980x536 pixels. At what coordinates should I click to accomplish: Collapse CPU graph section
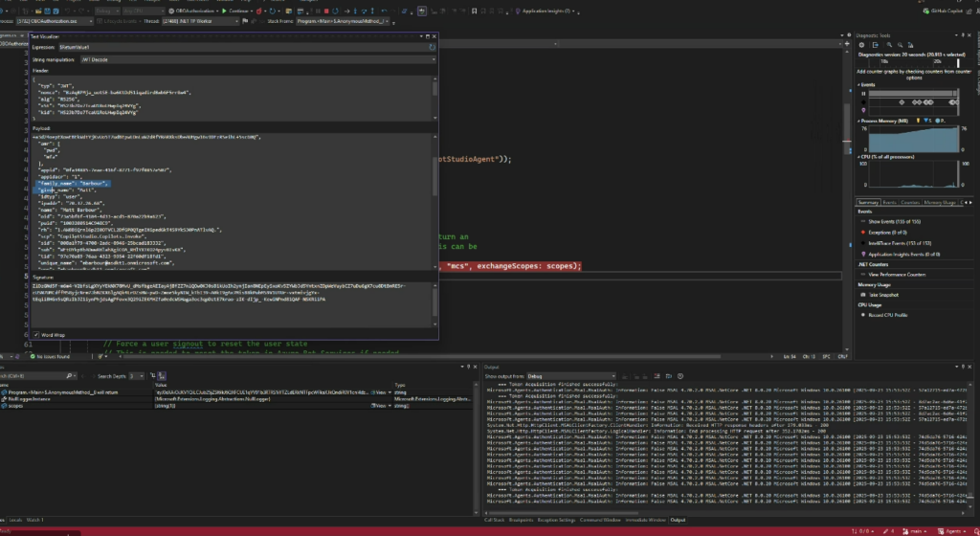point(858,157)
